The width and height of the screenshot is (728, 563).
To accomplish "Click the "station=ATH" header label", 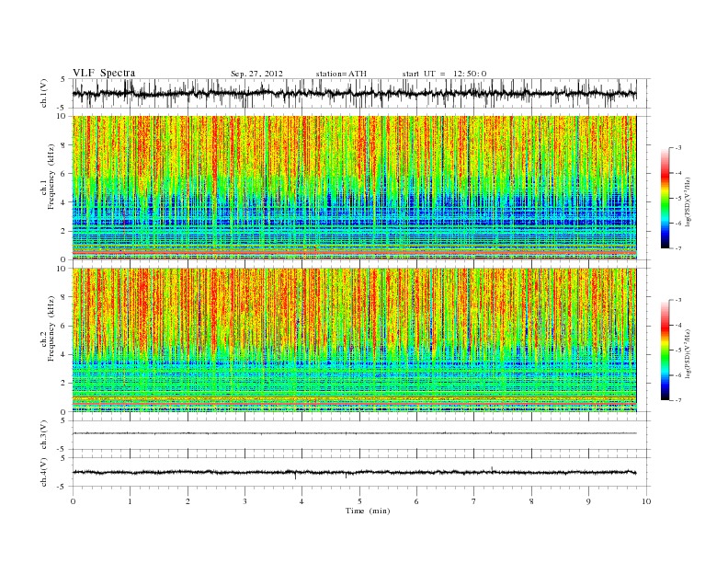I will coord(341,74).
